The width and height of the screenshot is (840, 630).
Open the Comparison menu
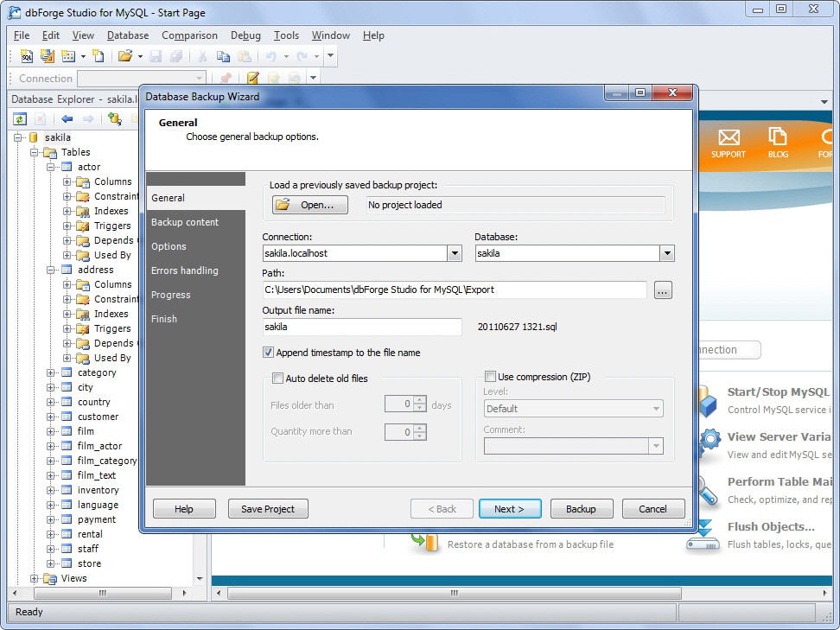point(189,35)
